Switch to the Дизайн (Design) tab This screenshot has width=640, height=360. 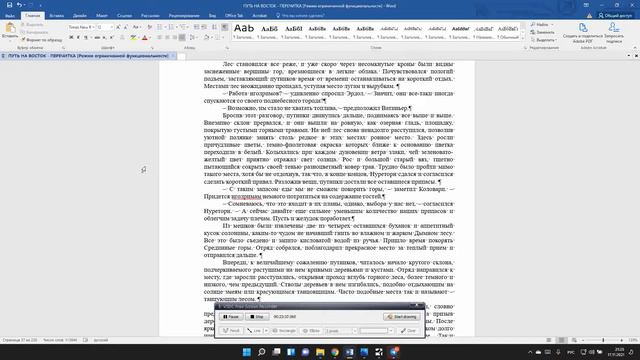point(80,16)
